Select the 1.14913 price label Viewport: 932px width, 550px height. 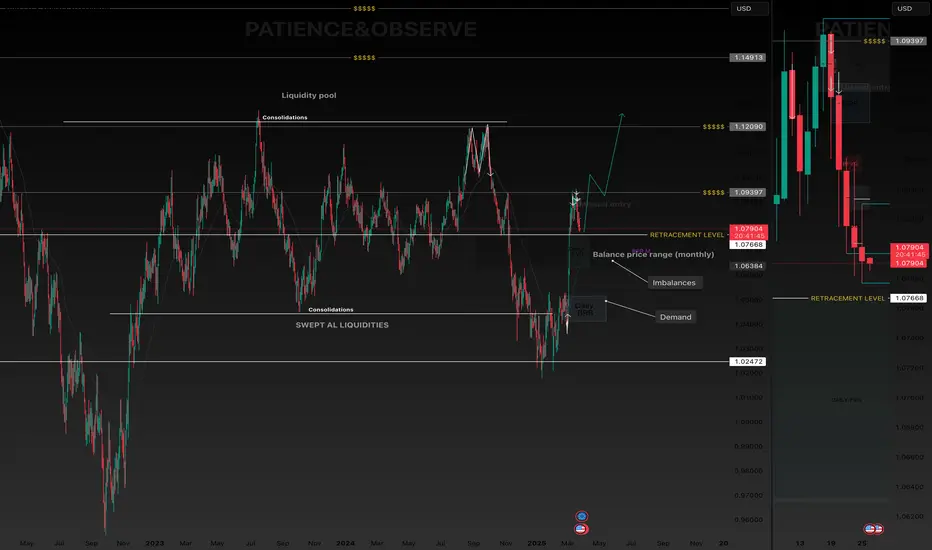tap(748, 58)
